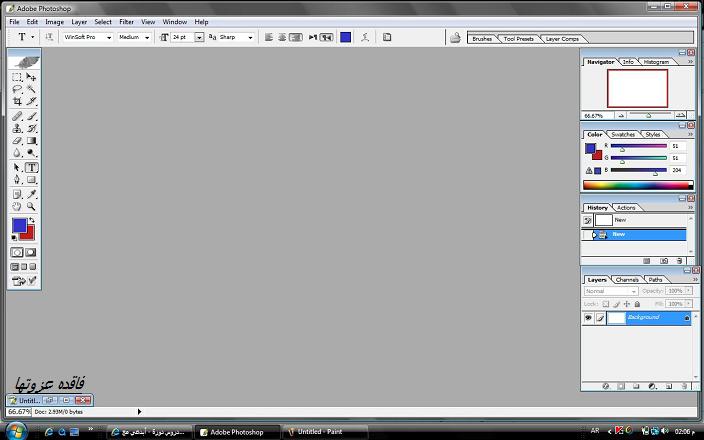Viewport: 704px width, 440px height.
Task: Click the text color swatch in options bar
Action: click(345, 37)
